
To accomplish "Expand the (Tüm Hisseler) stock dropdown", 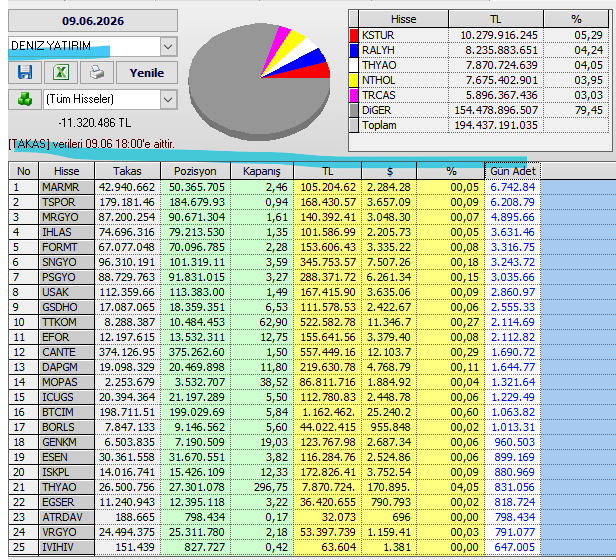I will (168, 99).
